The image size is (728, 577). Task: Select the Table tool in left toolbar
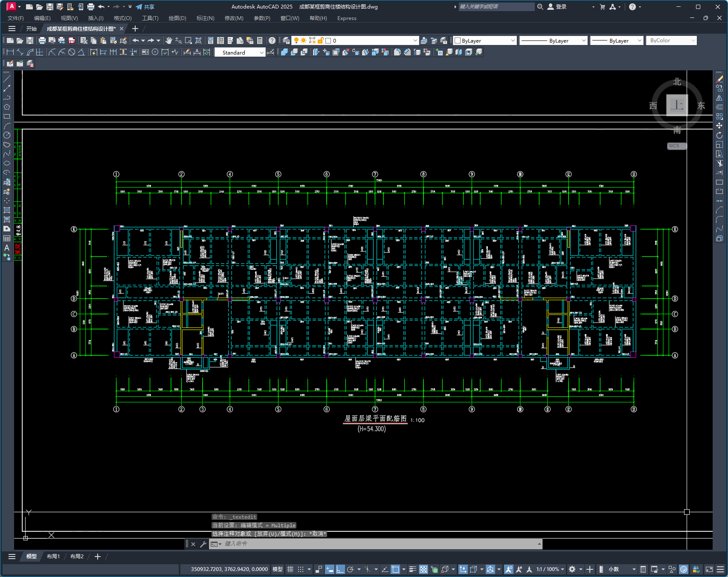7,238
